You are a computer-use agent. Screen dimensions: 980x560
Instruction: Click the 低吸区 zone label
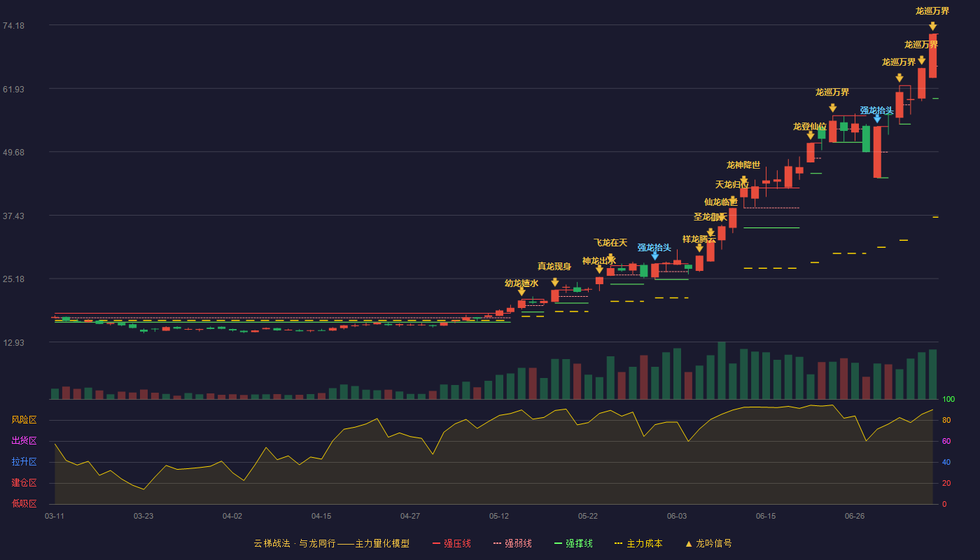point(24,504)
